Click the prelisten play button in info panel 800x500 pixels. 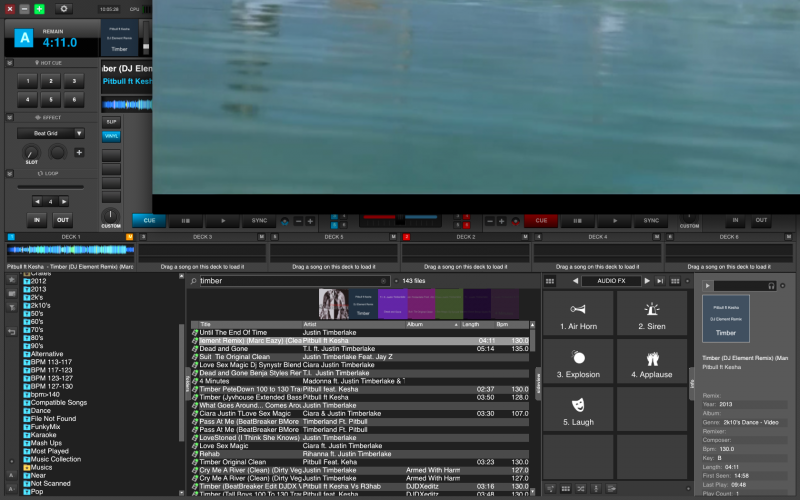click(x=707, y=286)
